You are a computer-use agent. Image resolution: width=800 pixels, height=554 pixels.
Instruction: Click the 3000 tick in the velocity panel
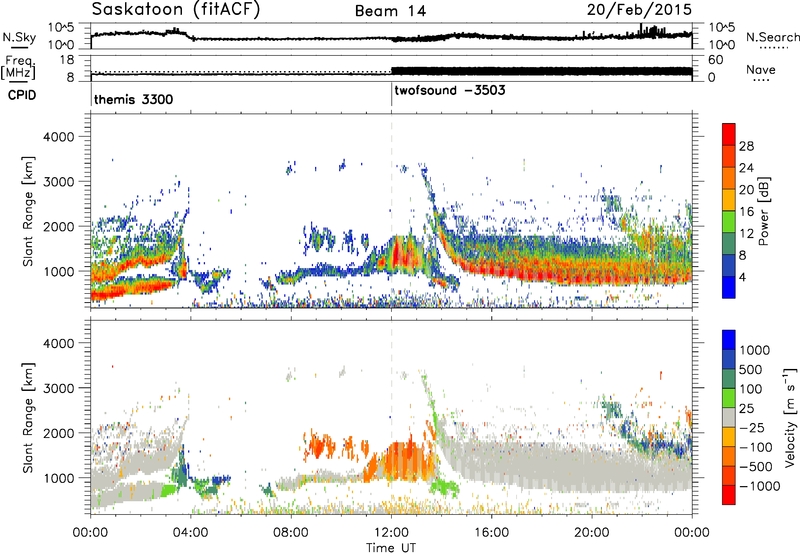58,388
